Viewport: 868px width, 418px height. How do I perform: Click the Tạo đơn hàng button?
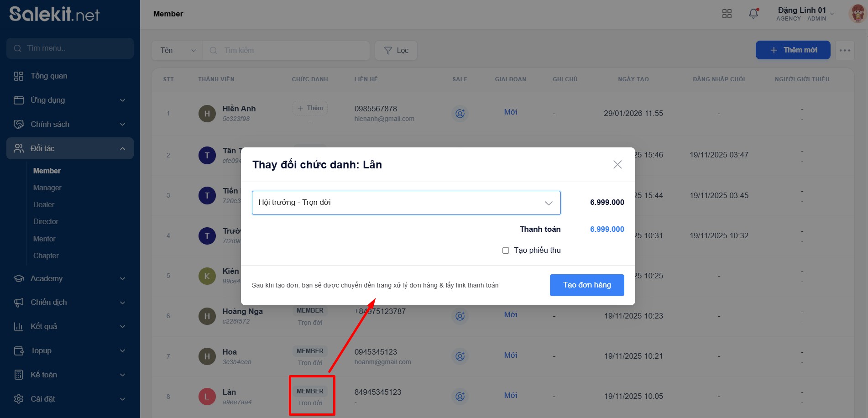(587, 285)
